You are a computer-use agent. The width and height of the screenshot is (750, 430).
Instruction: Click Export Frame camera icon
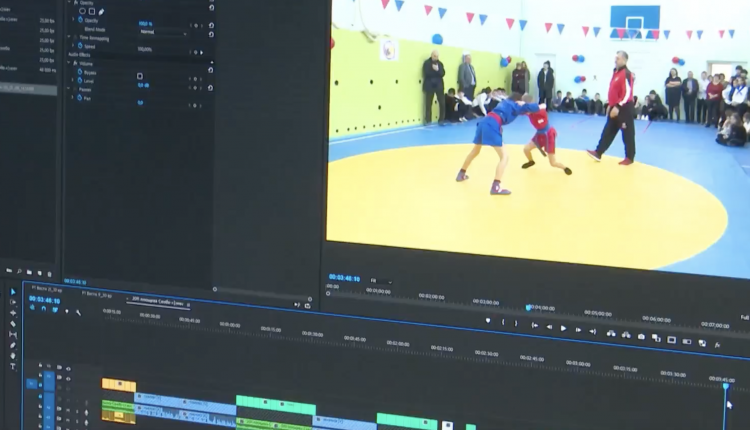pyautogui.click(x=640, y=336)
